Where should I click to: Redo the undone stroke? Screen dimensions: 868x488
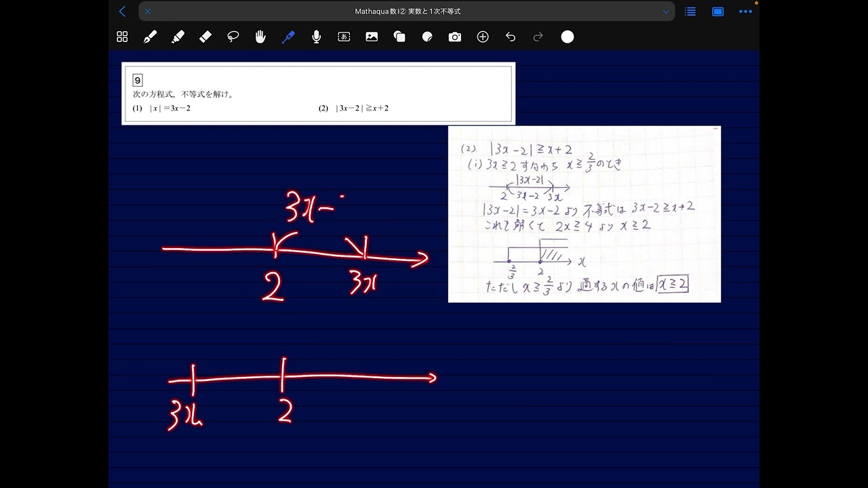(538, 37)
